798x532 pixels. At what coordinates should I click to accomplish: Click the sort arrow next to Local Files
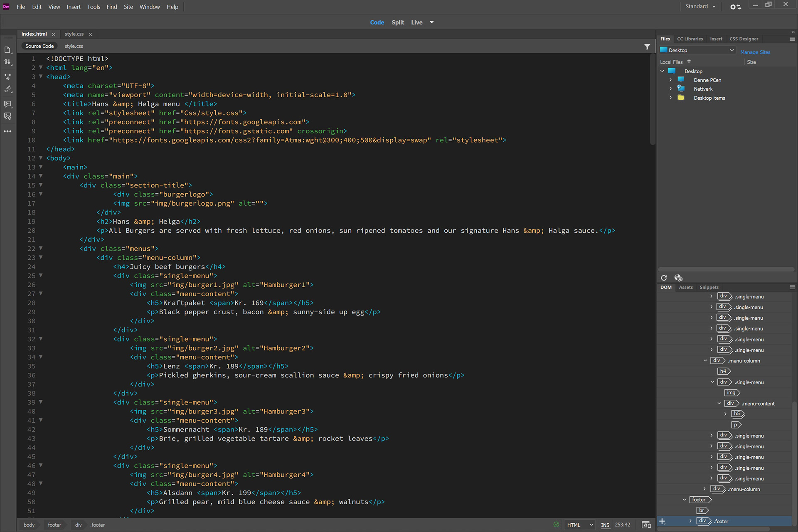coord(689,62)
